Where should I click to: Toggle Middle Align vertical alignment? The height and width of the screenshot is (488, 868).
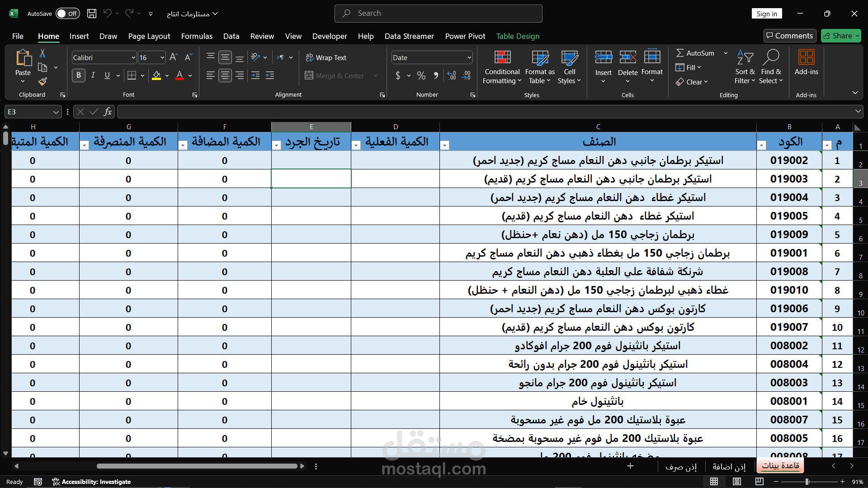(x=225, y=57)
